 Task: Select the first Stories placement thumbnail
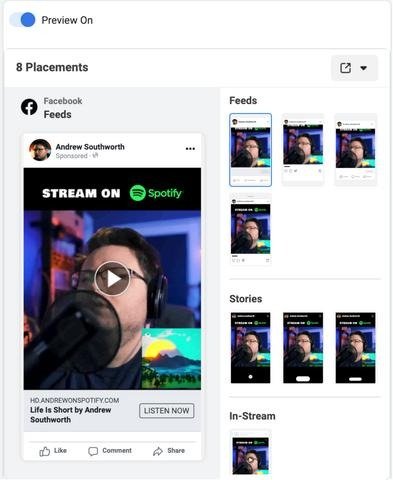pyautogui.click(x=250, y=348)
